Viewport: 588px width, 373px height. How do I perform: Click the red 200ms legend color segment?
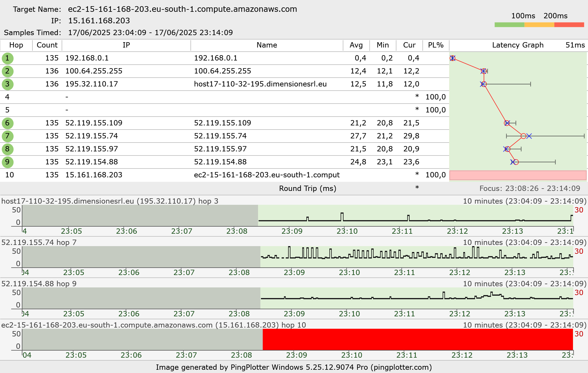pos(569,25)
